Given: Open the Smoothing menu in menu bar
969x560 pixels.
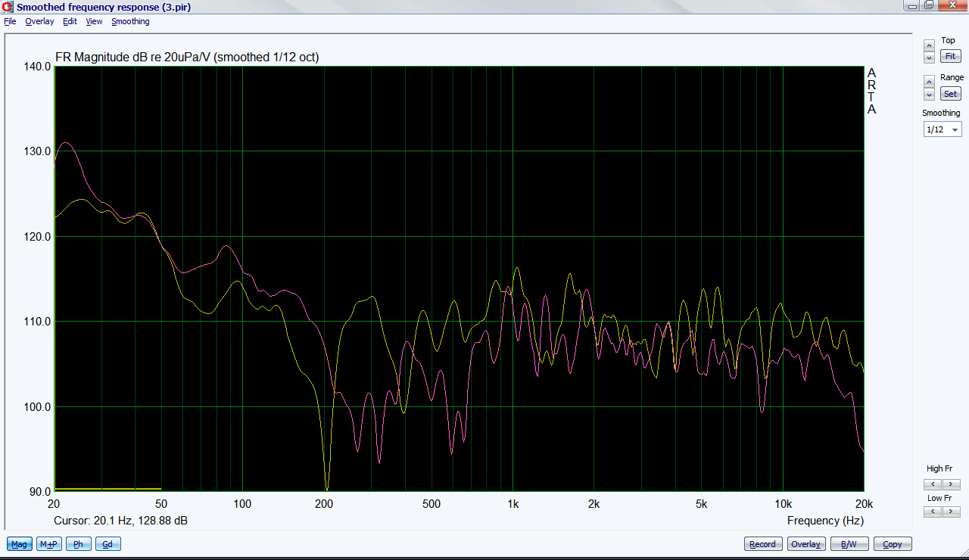Looking at the screenshot, I should 130,21.
